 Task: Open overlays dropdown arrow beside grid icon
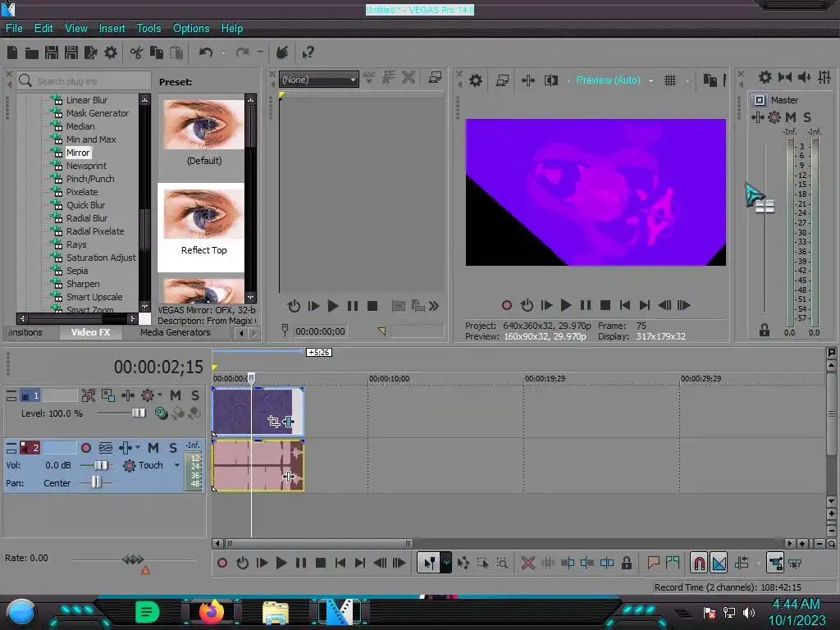(687, 81)
